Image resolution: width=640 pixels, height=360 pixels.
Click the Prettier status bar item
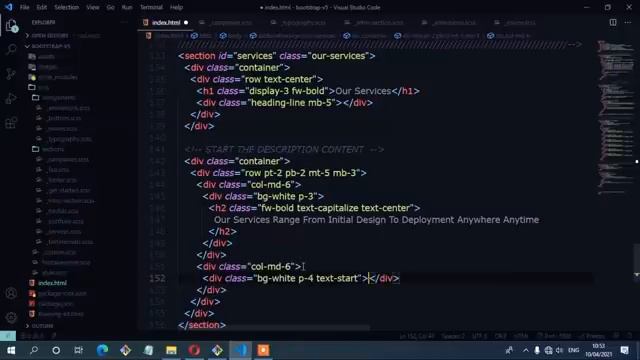click(592, 336)
